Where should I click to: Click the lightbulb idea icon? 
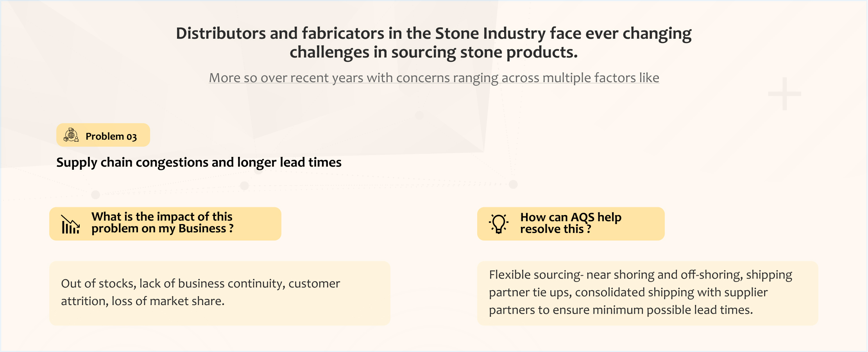coord(499,224)
